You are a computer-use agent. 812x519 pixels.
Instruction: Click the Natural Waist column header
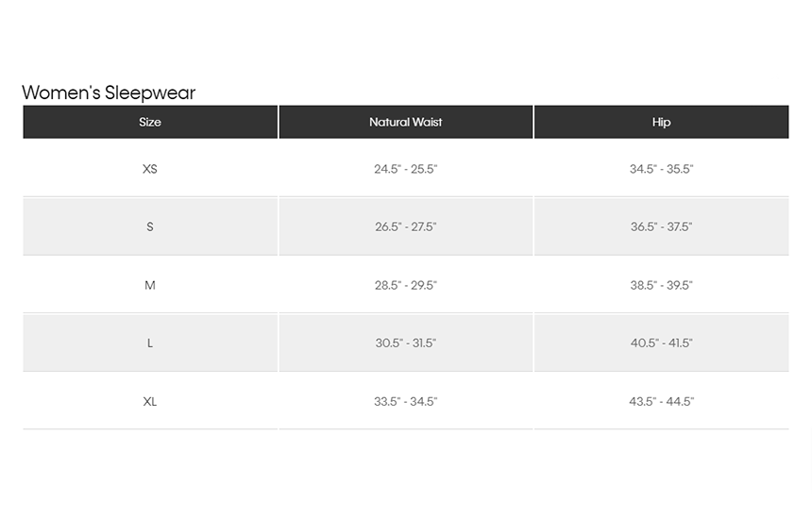[405, 122]
